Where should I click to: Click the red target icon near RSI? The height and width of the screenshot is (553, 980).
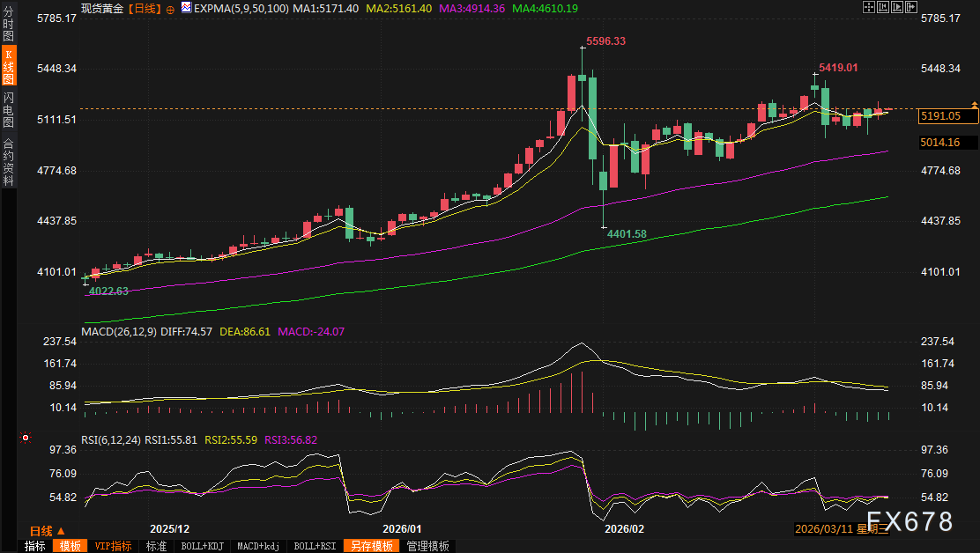point(26,438)
